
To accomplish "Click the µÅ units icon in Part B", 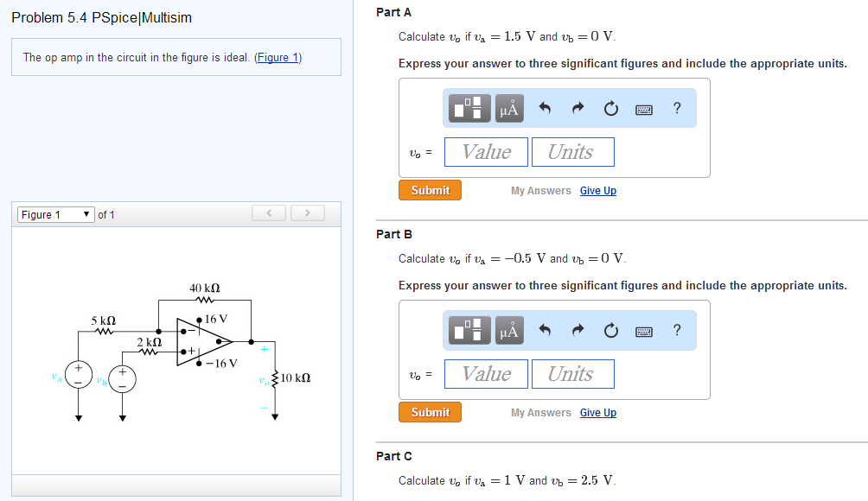I will coord(508,329).
